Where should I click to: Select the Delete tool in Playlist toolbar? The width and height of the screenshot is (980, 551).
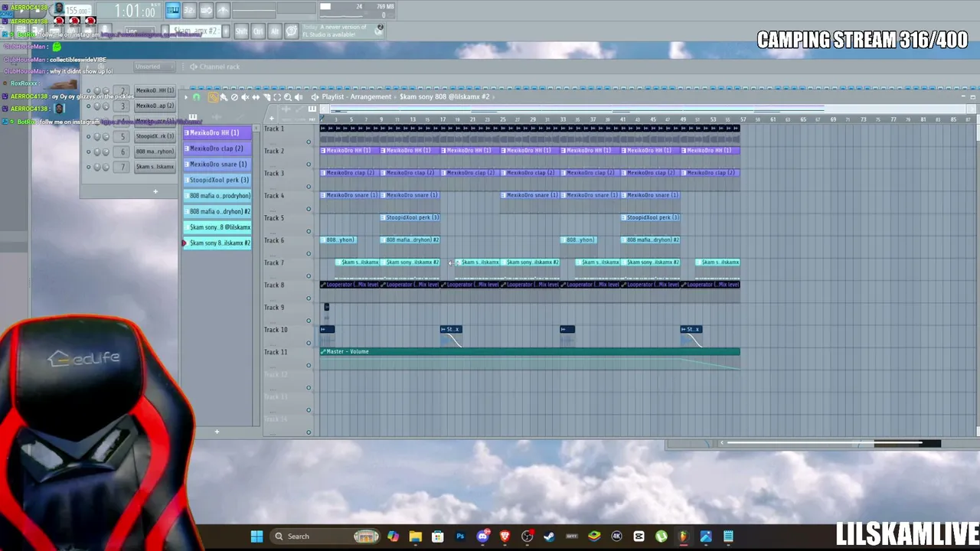234,97
